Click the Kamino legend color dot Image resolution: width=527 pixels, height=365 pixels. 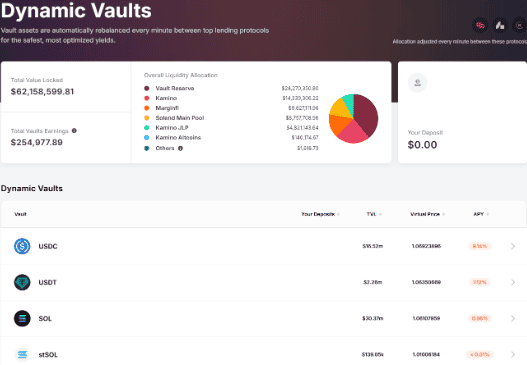(x=147, y=98)
